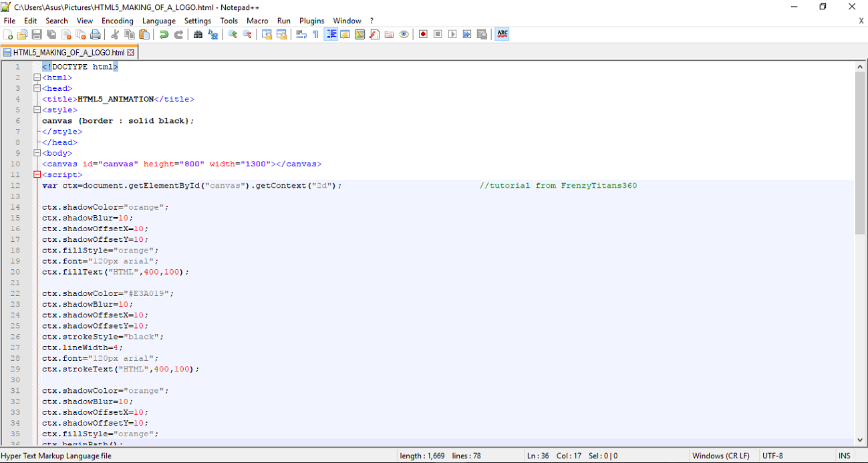Save all open files icon

pyautogui.click(x=51, y=34)
